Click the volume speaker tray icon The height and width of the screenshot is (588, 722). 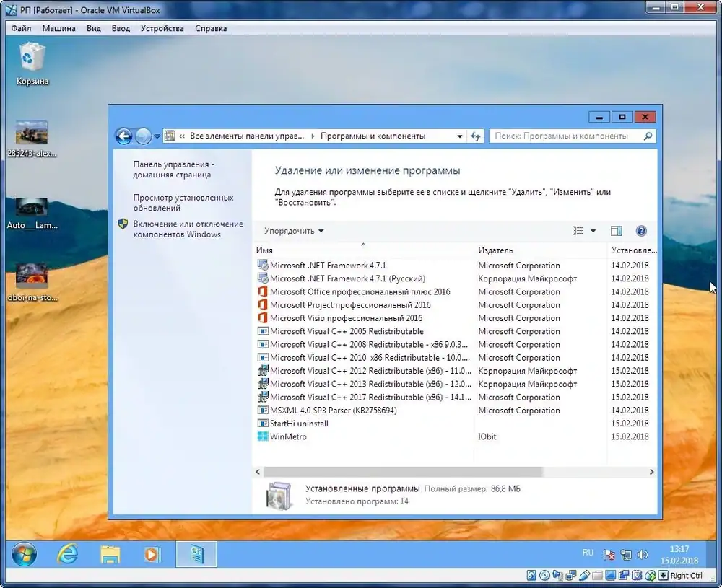[642, 555]
